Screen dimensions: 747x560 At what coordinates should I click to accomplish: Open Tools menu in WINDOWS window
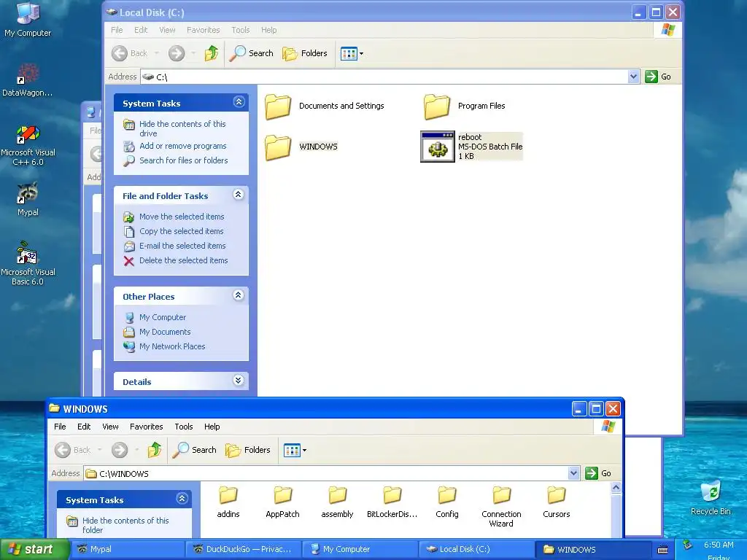coord(183,427)
